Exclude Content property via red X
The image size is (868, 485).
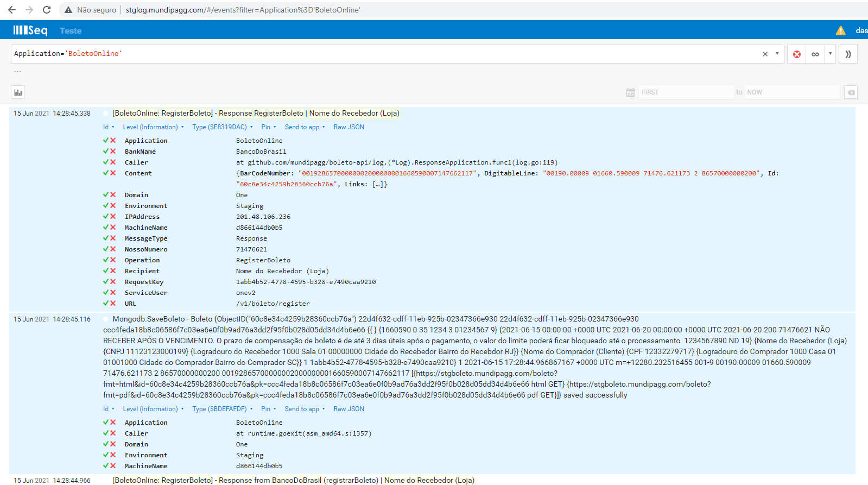113,173
